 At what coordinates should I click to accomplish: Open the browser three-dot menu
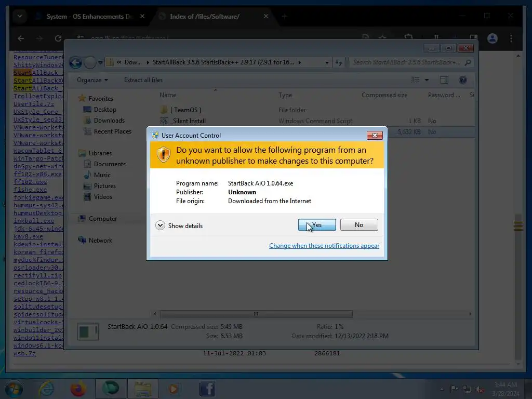click(x=511, y=38)
